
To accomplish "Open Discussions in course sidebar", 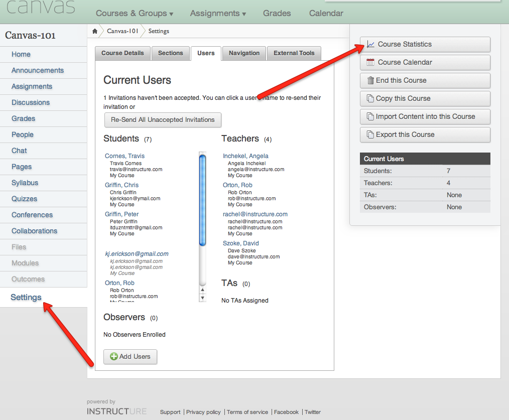I will click(x=44, y=102).
